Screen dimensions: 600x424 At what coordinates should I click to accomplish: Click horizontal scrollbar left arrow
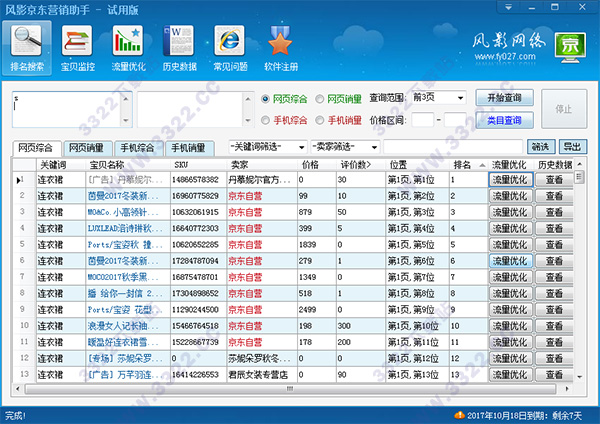click(x=18, y=389)
